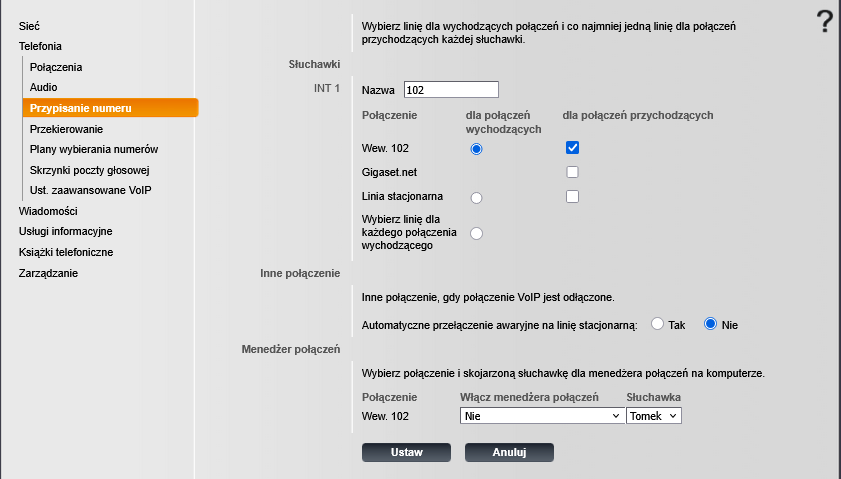
Task: Uncheck Wew. 102 incoming calls checkbox
Action: (x=573, y=148)
